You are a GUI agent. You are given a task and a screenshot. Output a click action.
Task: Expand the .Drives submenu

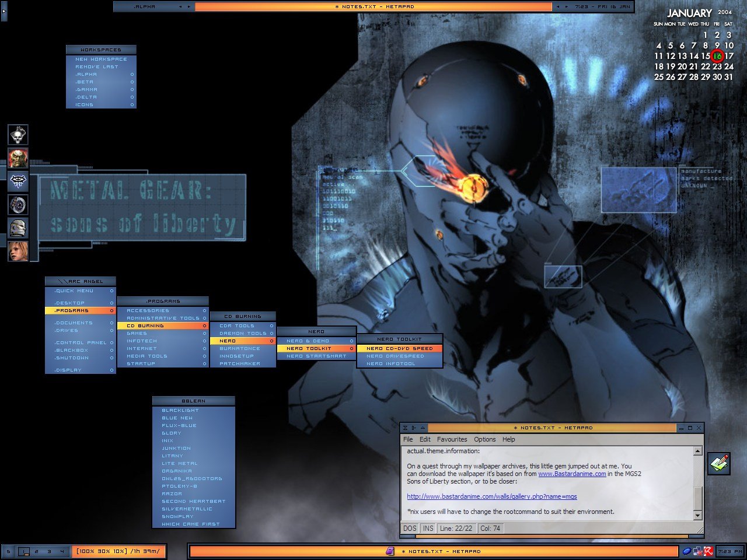click(x=81, y=331)
